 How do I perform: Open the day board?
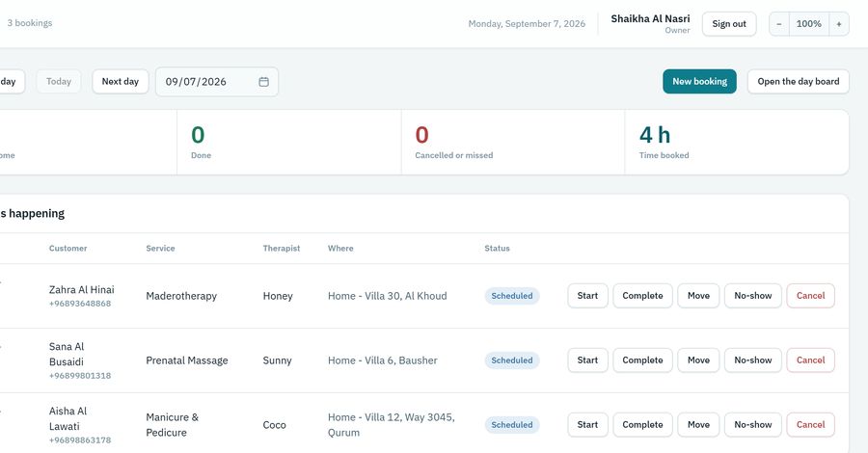point(799,81)
